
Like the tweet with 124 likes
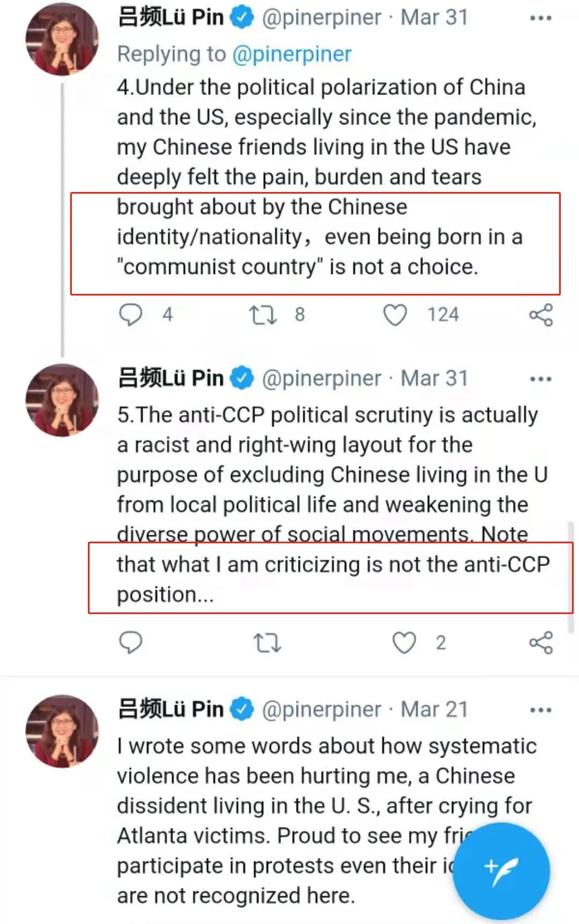click(x=395, y=315)
